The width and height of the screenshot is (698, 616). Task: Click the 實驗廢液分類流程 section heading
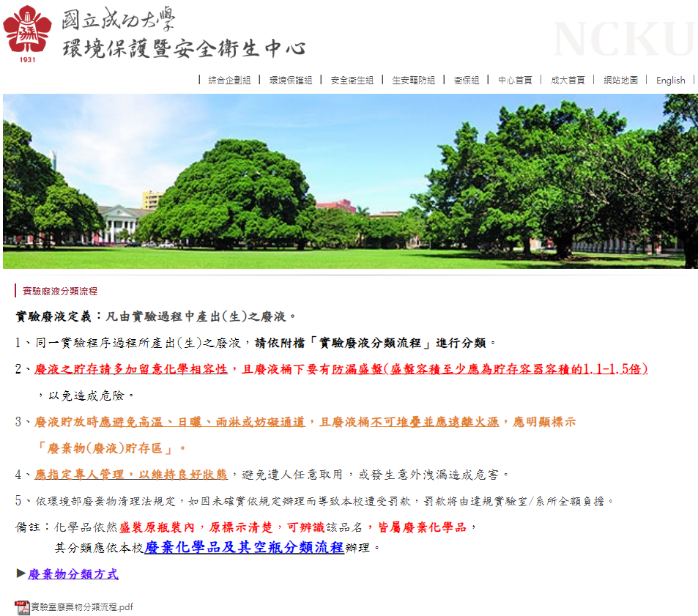pos(60,291)
